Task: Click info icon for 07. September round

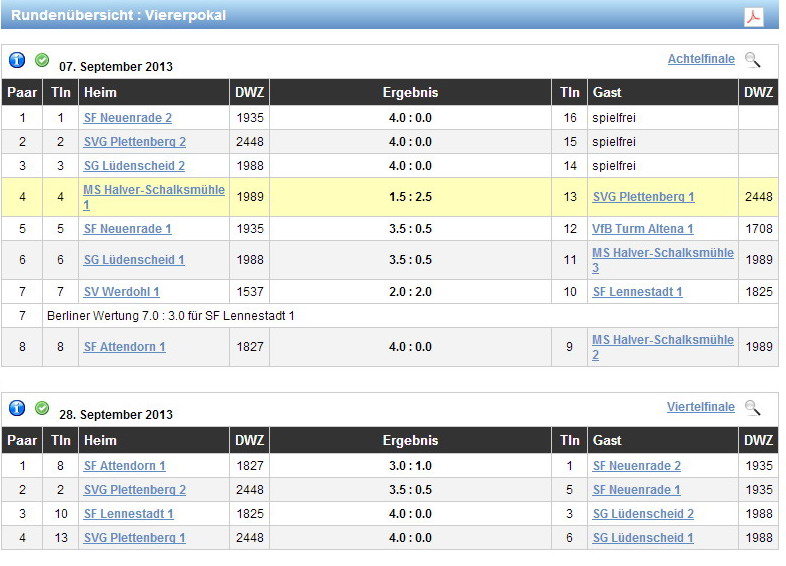Action: coord(17,60)
